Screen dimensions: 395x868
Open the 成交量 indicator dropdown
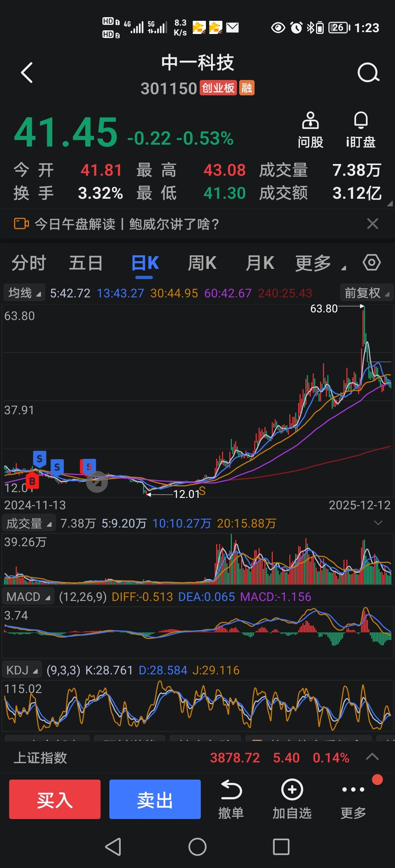(x=29, y=524)
